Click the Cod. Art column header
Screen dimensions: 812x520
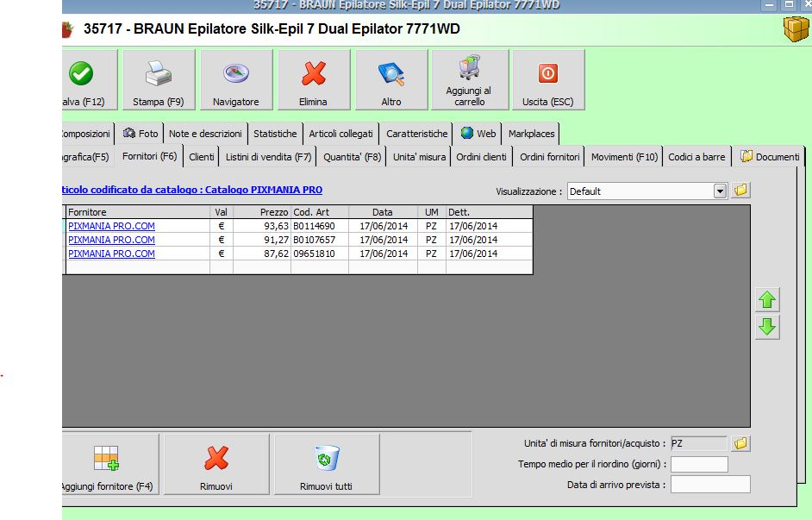[320, 212]
